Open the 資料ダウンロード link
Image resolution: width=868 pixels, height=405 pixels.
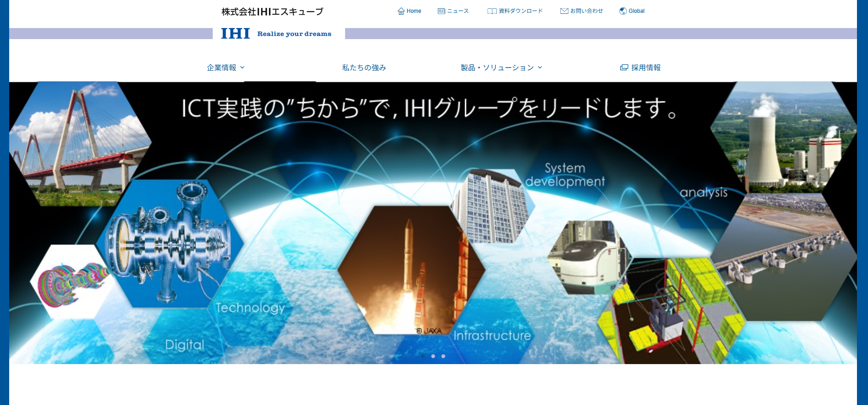(x=521, y=11)
